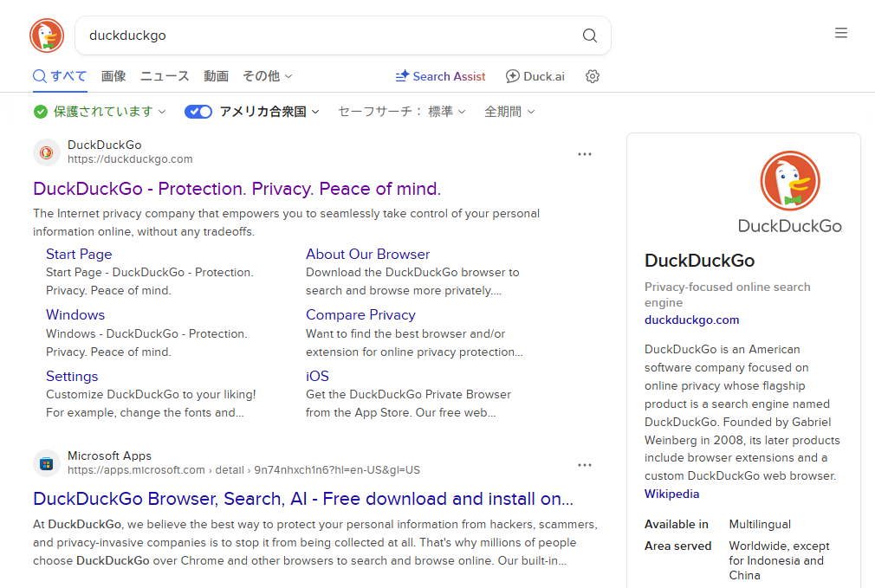Switch to the 画像 tab

[x=113, y=76]
